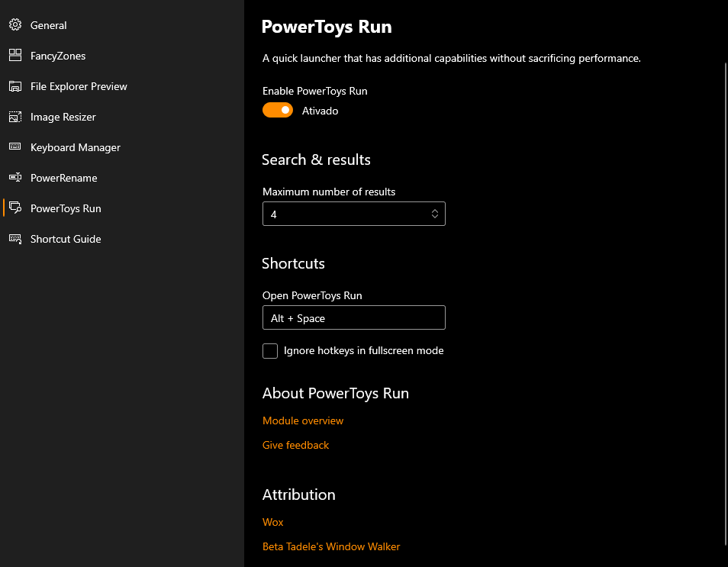Click the quick launcher description text
The height and width of the screenshot is (567, 728).
click(x=451, y=59)
